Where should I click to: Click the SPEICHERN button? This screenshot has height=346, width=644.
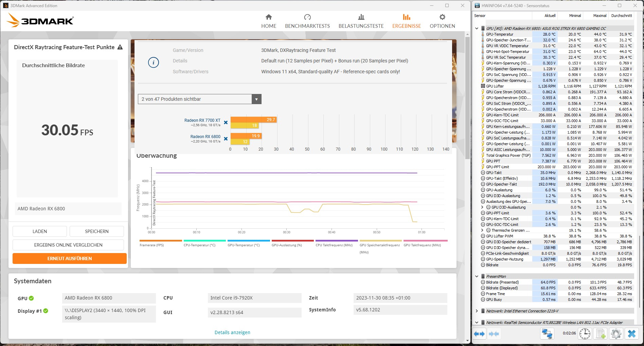pyautogui.click(x=97, y=231)
